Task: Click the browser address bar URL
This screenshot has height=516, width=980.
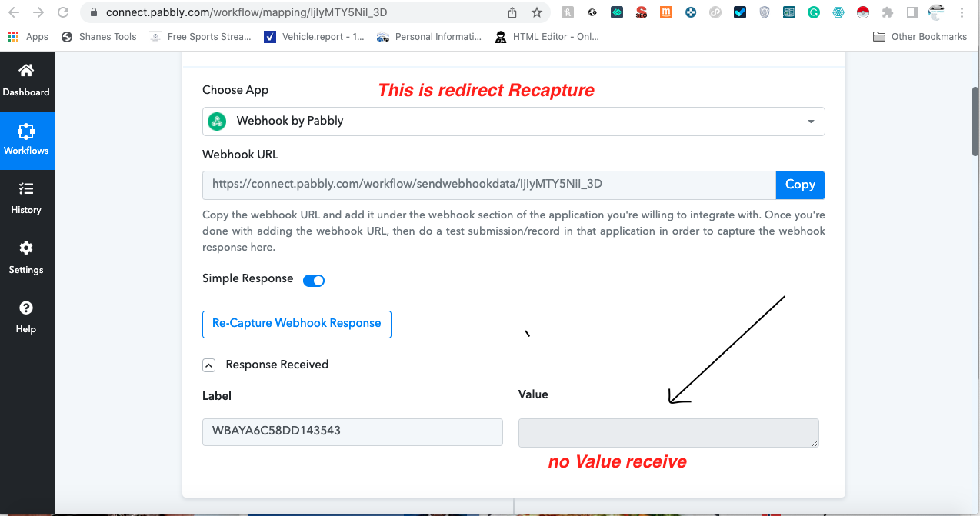Action: click(x=246, y=12)
